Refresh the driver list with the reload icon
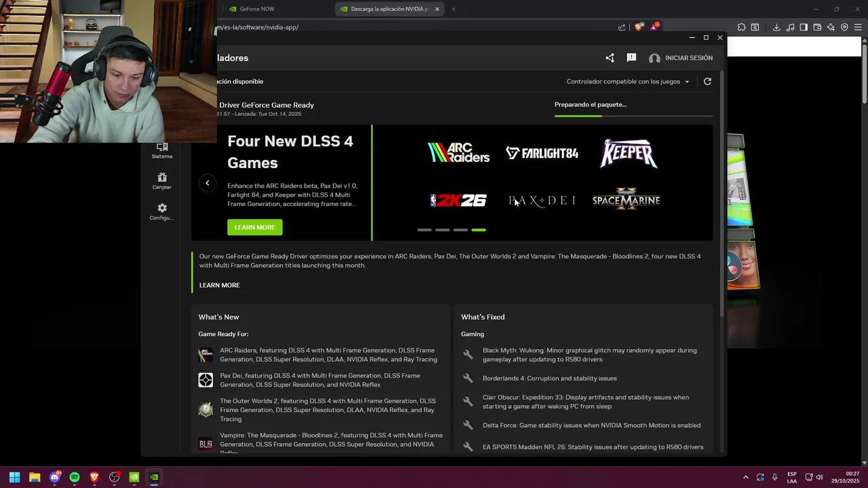 707,81
